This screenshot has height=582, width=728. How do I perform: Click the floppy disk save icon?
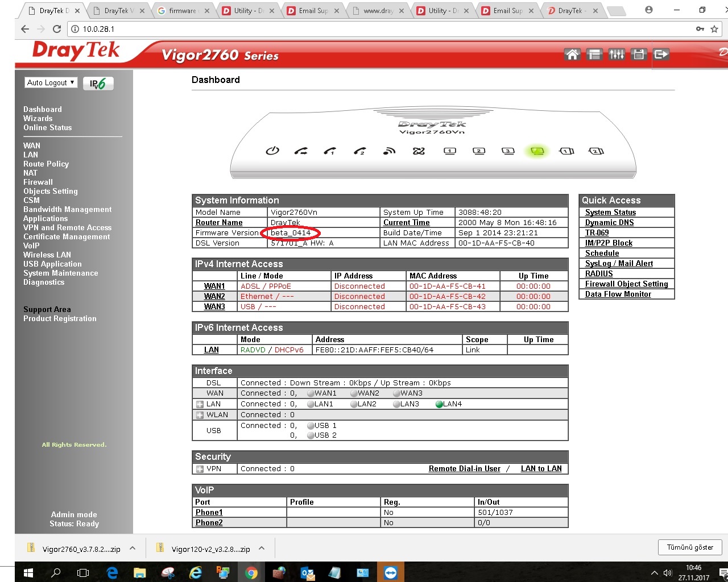click(x=639, y=55)
